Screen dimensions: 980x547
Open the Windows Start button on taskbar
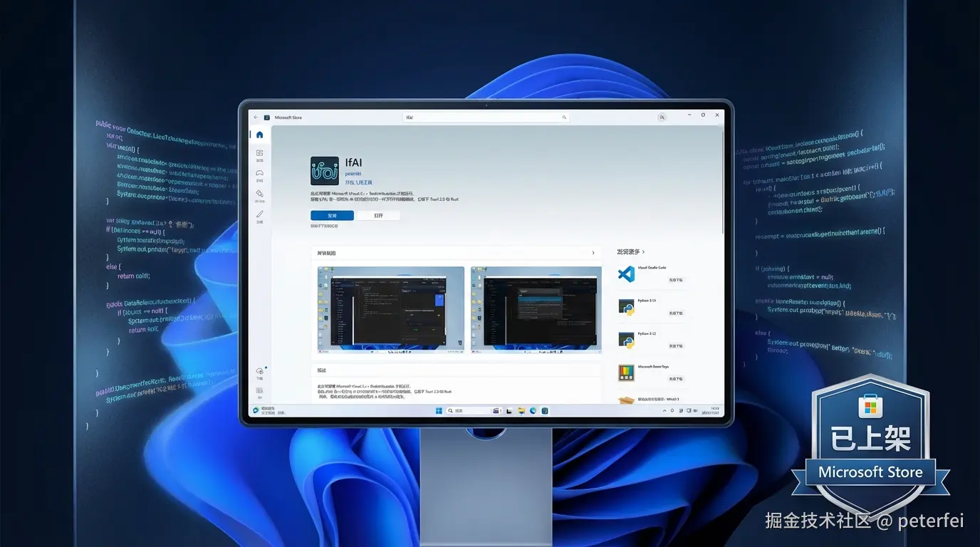[439, 411]
